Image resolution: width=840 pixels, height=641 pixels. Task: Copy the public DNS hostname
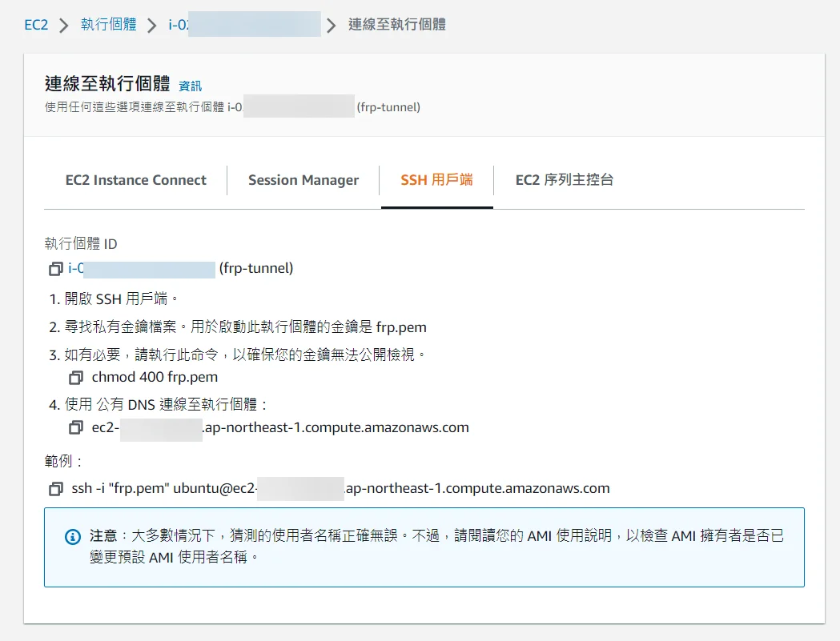point(75,427)
